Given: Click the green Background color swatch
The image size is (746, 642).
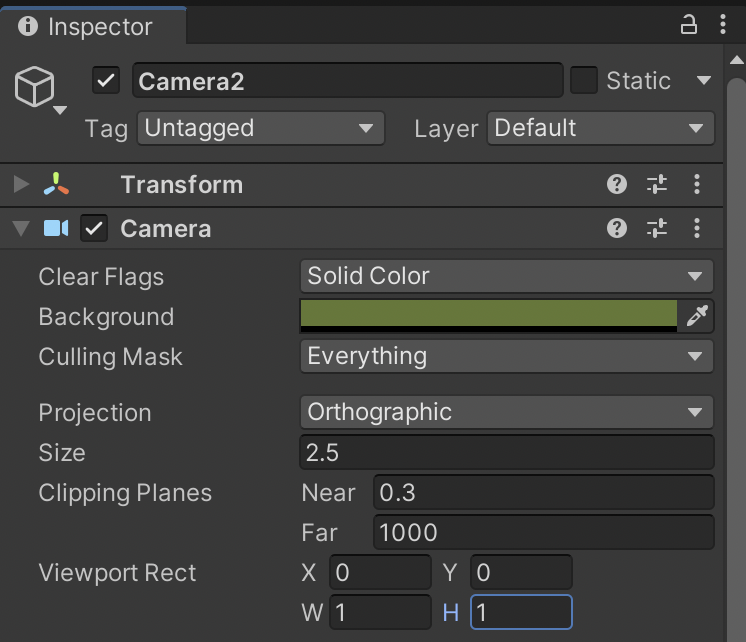Looking at the screenshot, I should pos(488,314).
